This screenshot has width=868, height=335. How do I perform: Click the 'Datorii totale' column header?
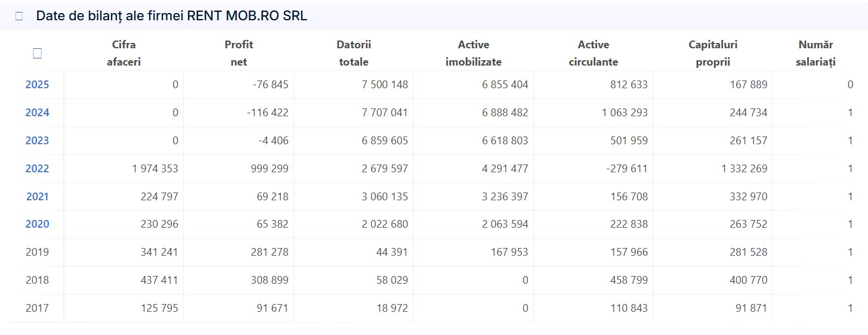pos(354,53)
